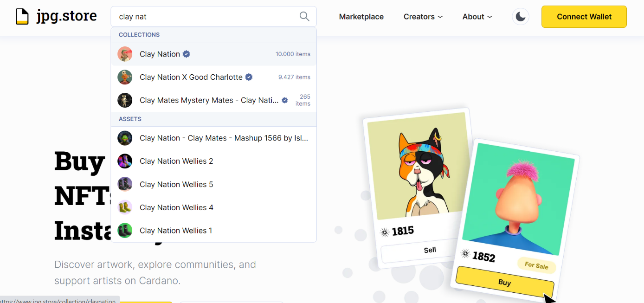Open the Creators dropdown menu
This screenshot has width=644, height=303.
[423, 17]
